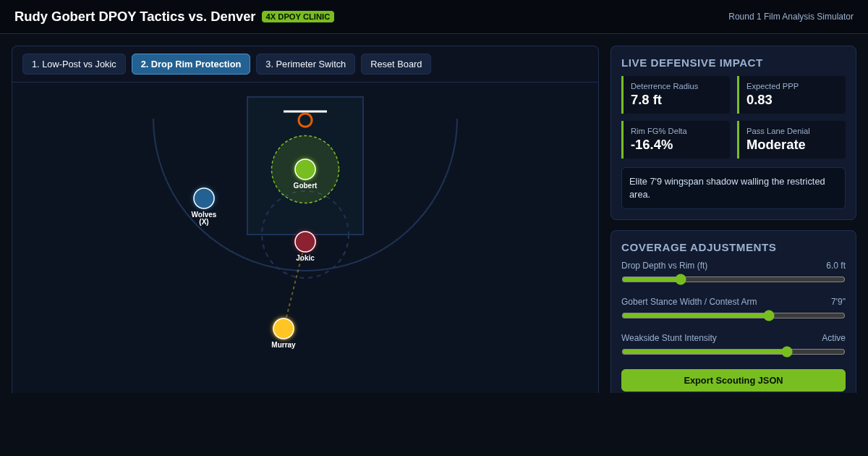The height and width of the screenshot is (456, 868).
Task: Click the Round 1 Film Analysis Simulator text
Action: click(791, 17)
